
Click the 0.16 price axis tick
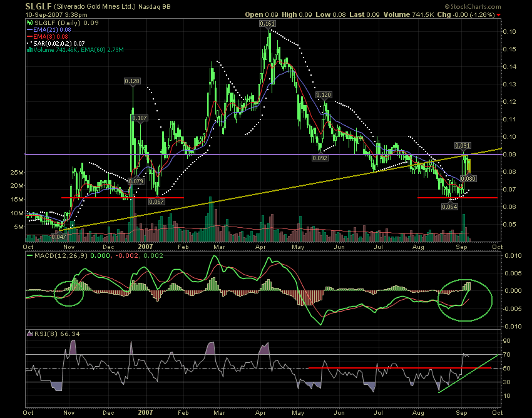(x=509, y=31)
